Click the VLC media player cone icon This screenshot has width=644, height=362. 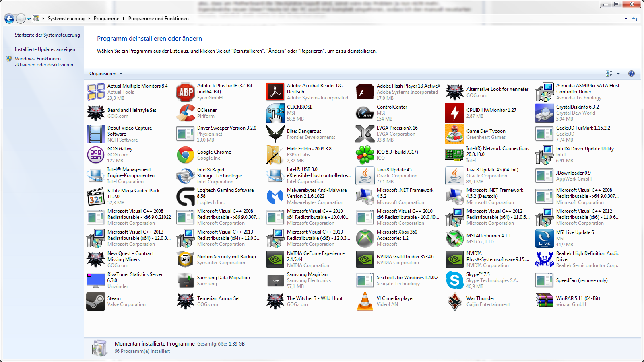coord(365,301)
